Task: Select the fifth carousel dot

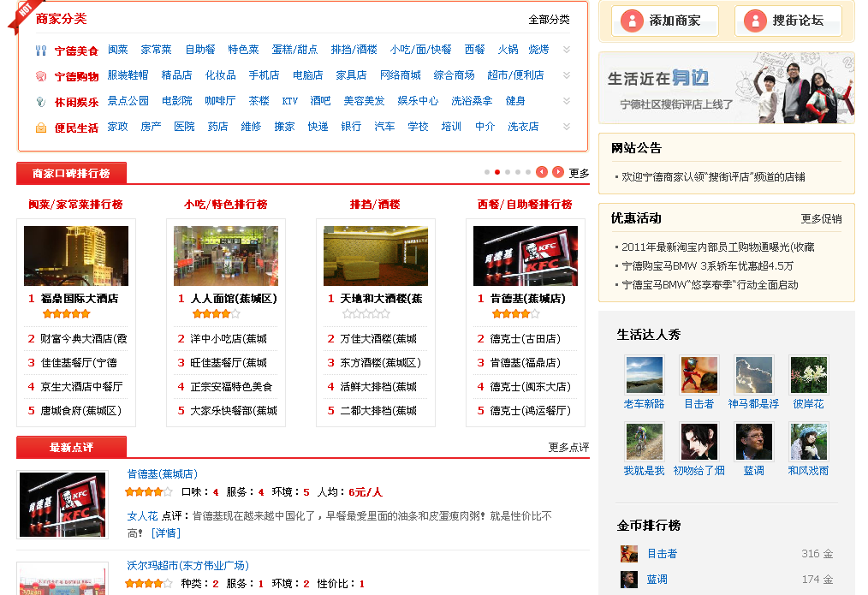Action: click(x=528, y=172)
